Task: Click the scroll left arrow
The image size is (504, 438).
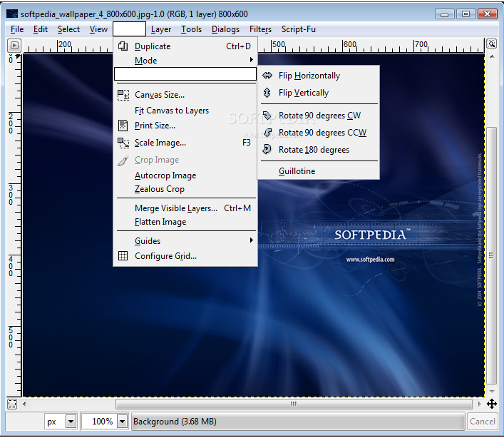Action: click(x=24, y=404)
